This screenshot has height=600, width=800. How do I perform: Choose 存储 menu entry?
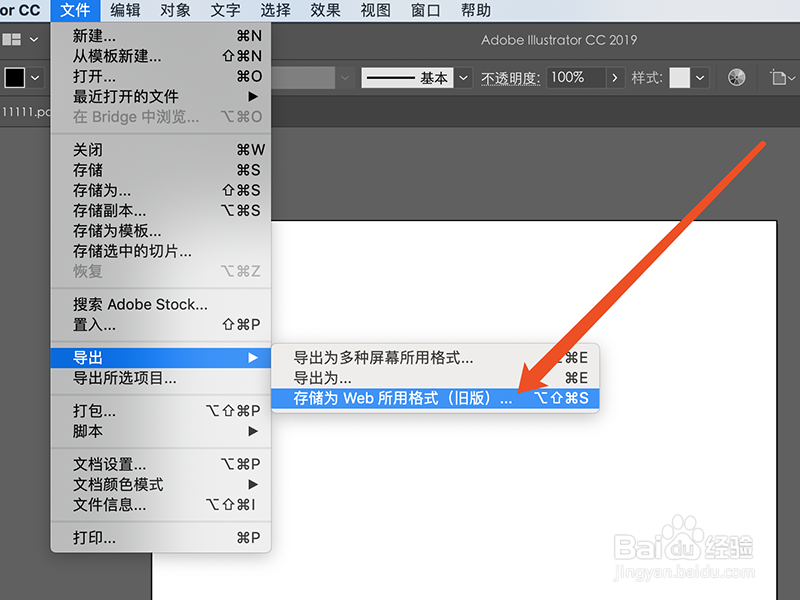coord(161,170)
